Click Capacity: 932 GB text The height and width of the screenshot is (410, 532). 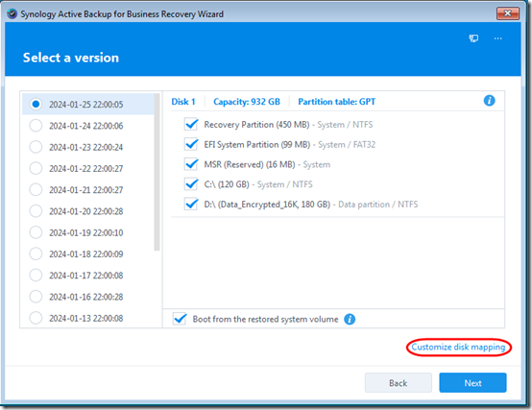coord(247,102)
